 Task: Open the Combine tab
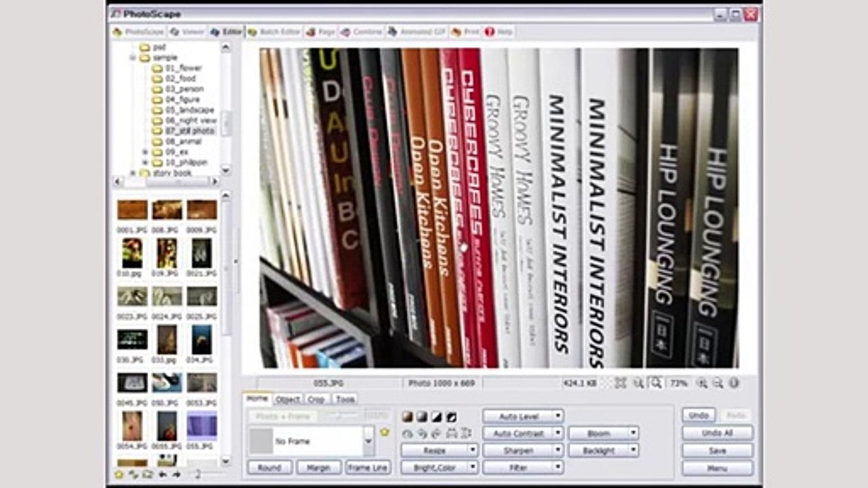pyautogui.click(x=361, y=32)
